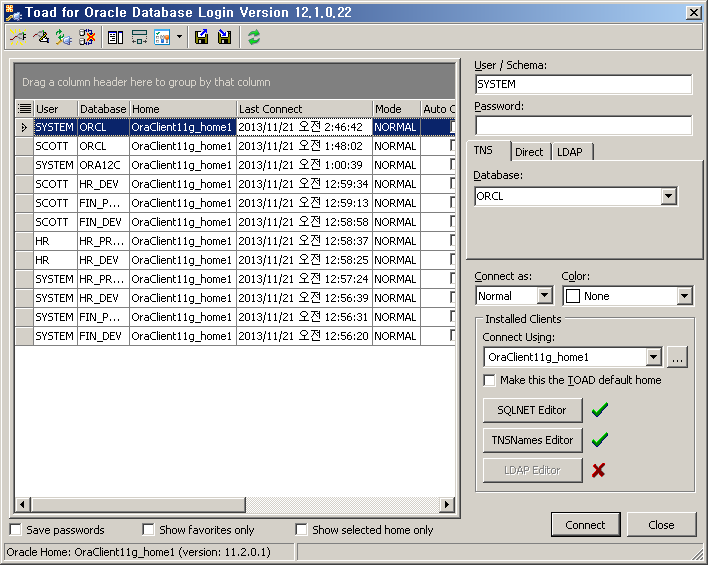Click the delete connection icon with red X

pyautogui.click(x=86, y=37)
